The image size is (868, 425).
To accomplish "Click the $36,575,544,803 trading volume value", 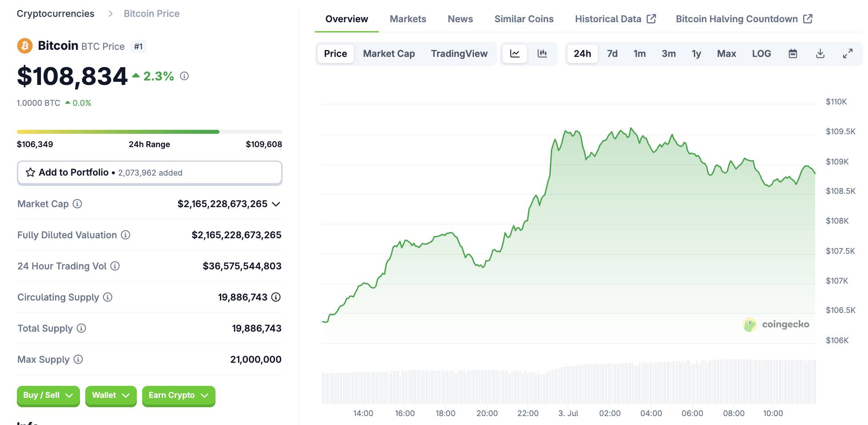I will pos(242,266).
